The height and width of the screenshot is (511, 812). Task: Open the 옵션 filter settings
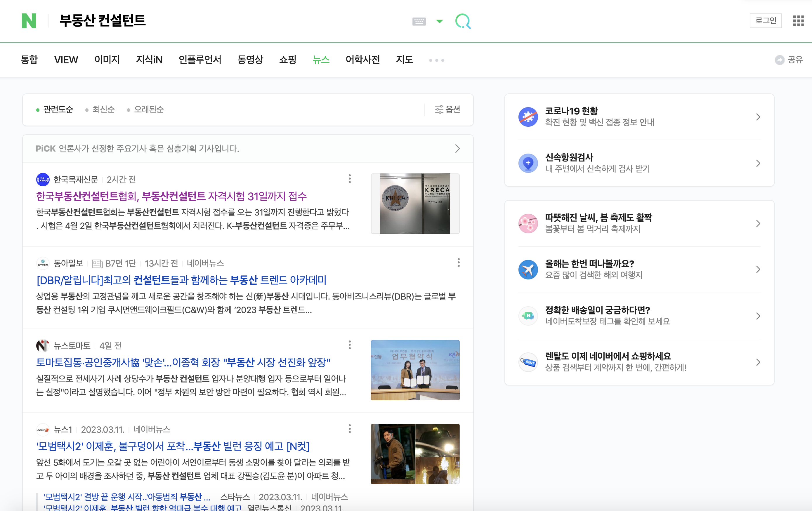point(447,109)
